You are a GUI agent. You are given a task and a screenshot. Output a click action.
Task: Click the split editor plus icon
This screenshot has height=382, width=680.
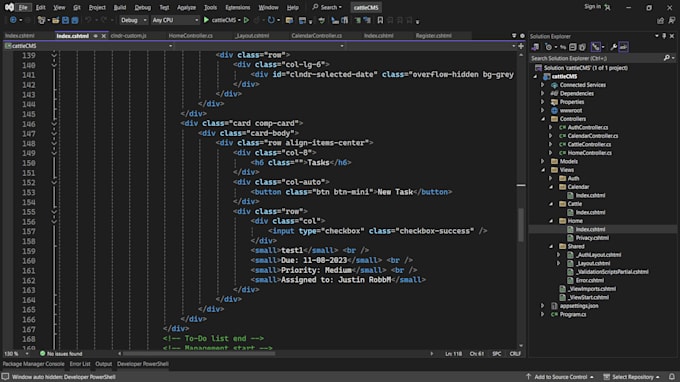(x=521, y=46)
